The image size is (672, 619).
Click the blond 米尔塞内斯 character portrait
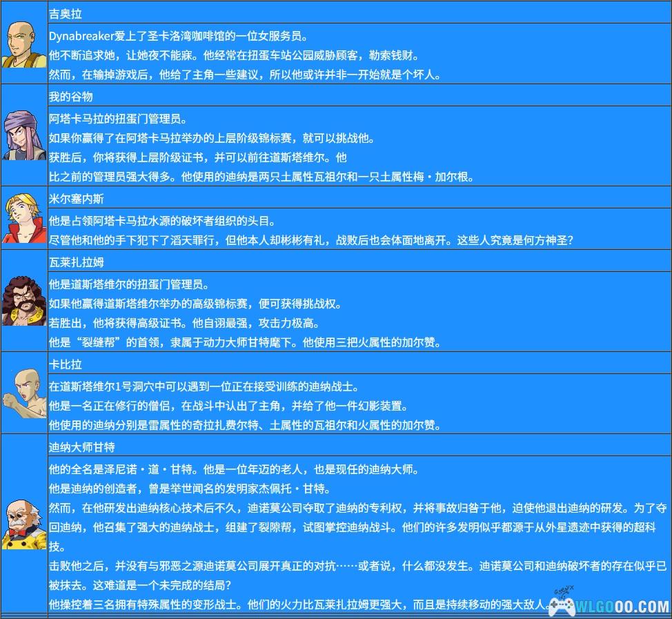coord(23,217)
